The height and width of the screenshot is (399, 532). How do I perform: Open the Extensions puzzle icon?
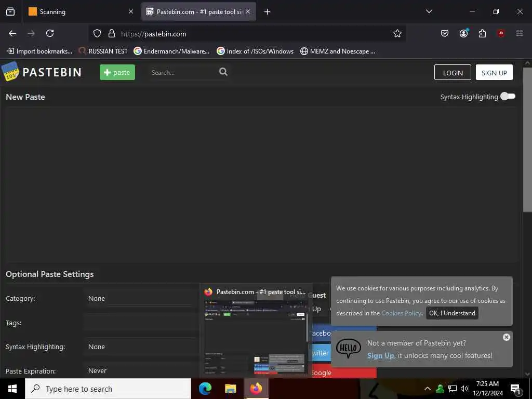482,33
